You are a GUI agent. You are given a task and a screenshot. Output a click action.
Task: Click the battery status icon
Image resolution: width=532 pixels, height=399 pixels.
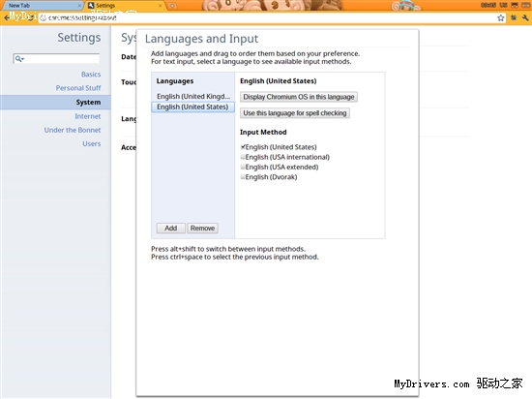(x=525, y=5)
